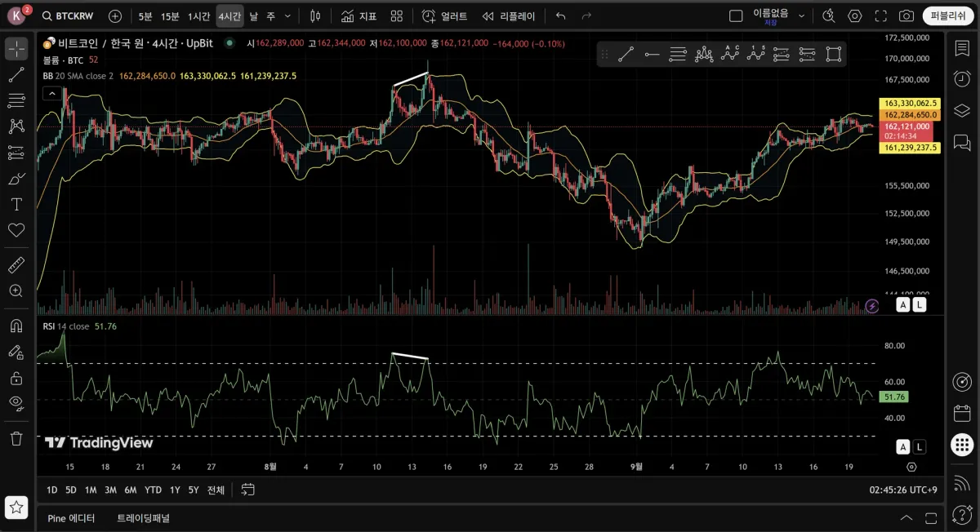The width and height of the screenshot is (980, 532).
Task: Click the trash remove objects icon
Action: [16, 438]
